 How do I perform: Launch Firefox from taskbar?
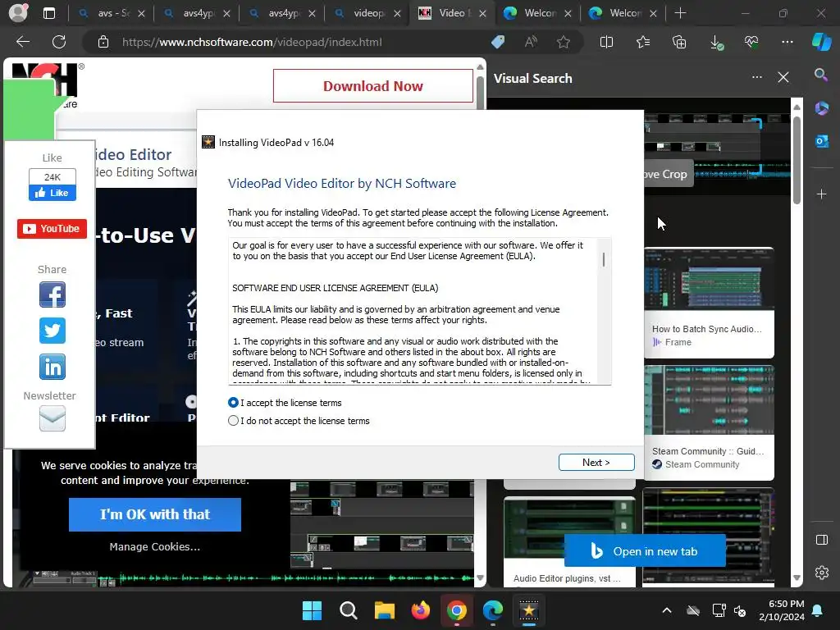(421, 610)
